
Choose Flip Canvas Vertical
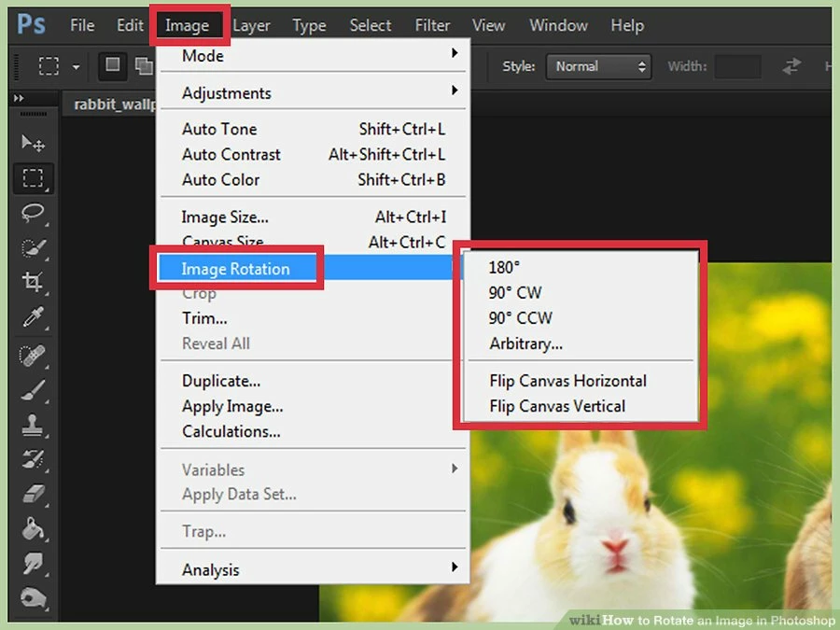coord(581,406)
